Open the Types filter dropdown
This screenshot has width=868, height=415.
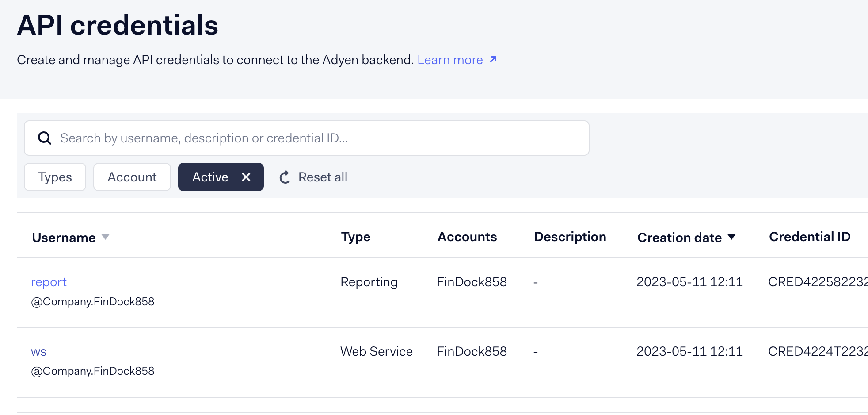[55, 177]
